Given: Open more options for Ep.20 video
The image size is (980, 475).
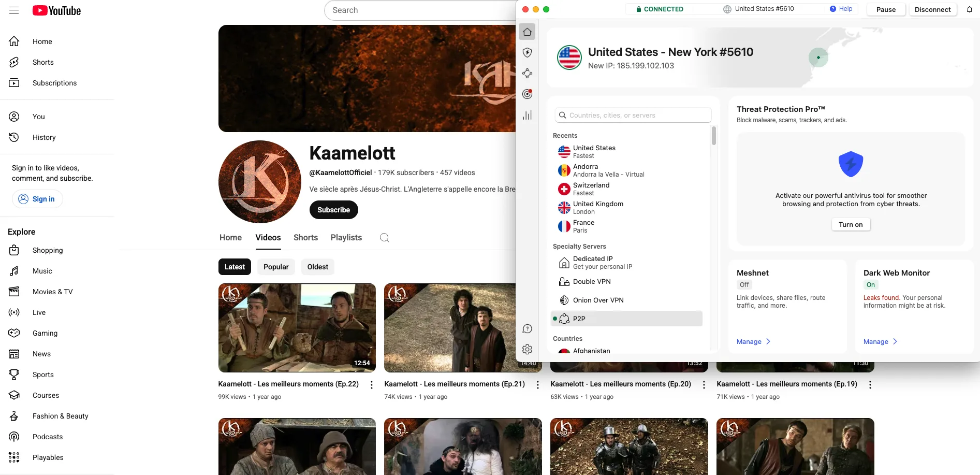Looking at the screenshot, I should pyautogui.click(x=704, y=385).
